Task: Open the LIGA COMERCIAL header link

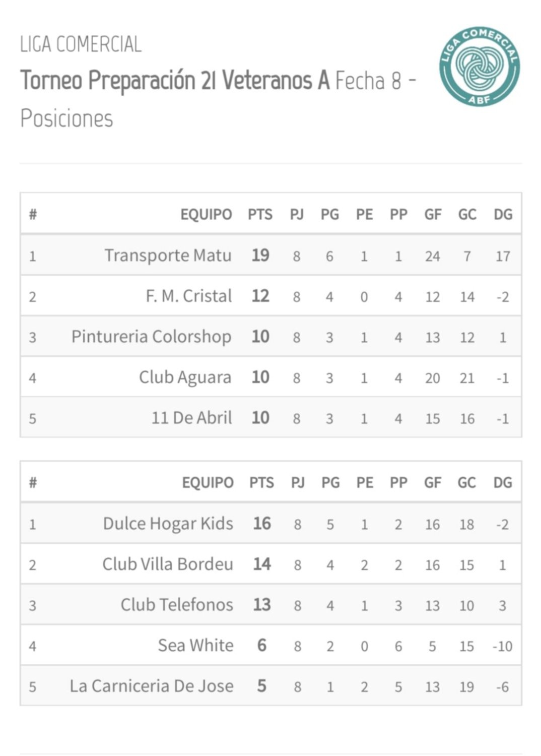Action: click(81, 44)
